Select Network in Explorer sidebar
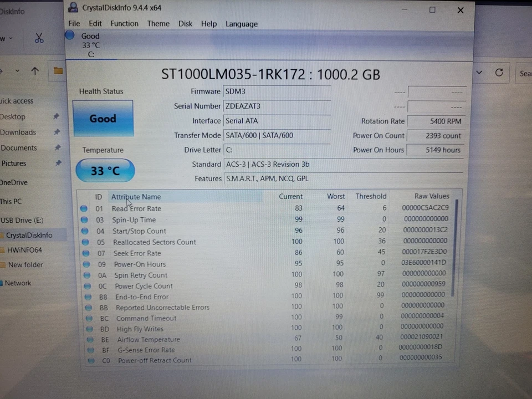 coord(18,283)
